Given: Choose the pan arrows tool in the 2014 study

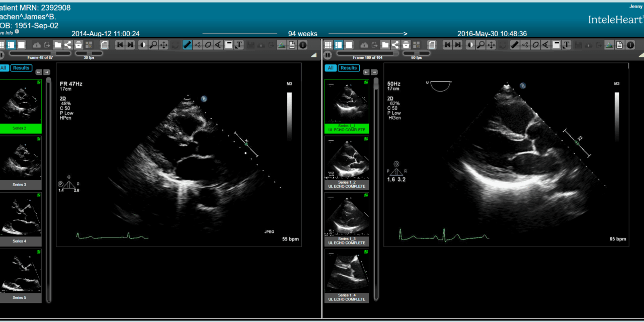Looking at the screenshot, I should [164, 45].
